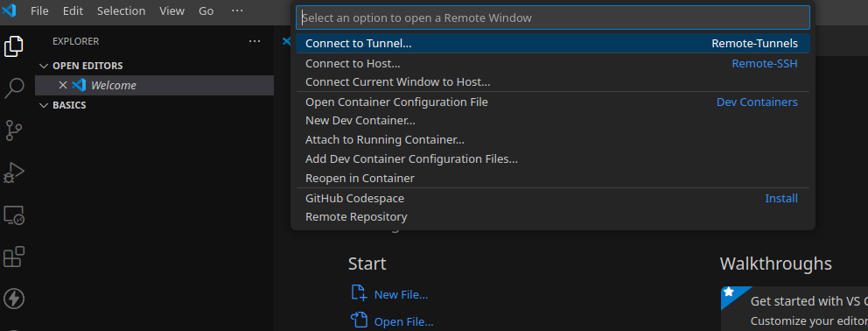
Task: Open the Search view icon
Action: click(x=14, y=88)
